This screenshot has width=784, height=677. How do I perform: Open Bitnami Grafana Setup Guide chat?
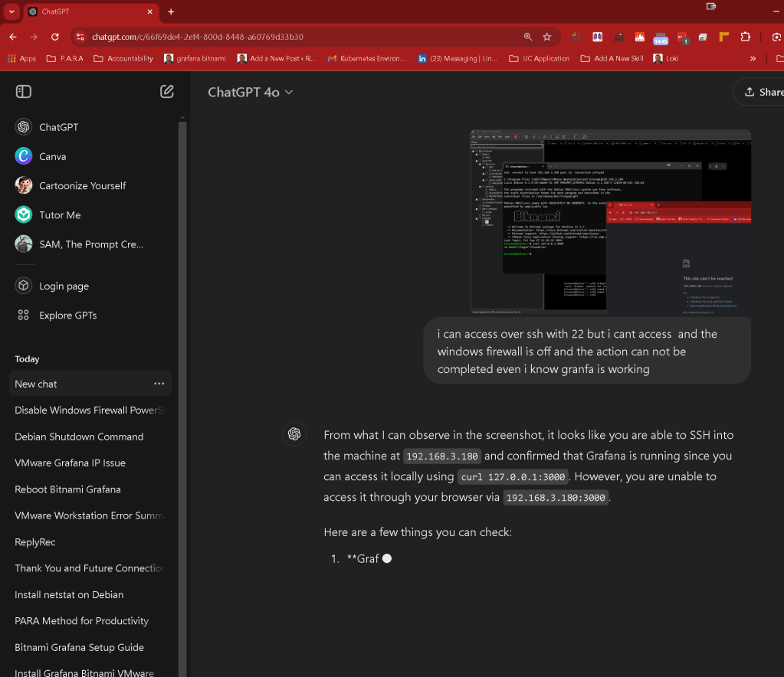[x=79, y=648]
